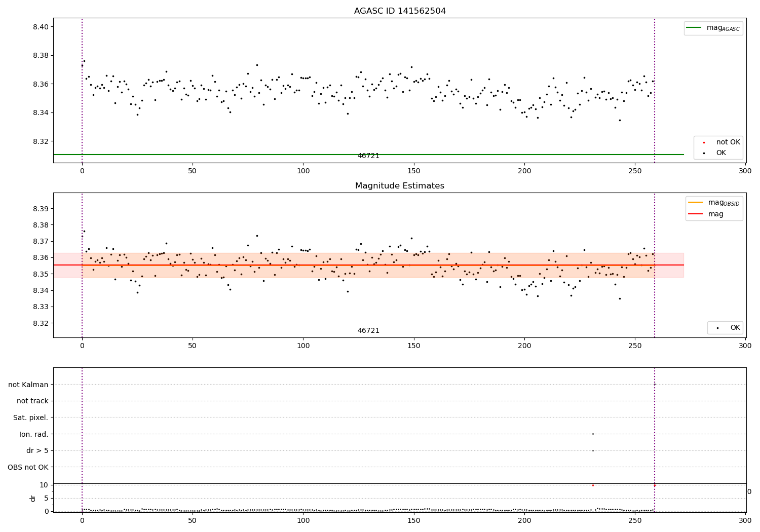Click the "Magnitude Estimates" plot title
Screen dimensions: 760x532
(400, 186)
